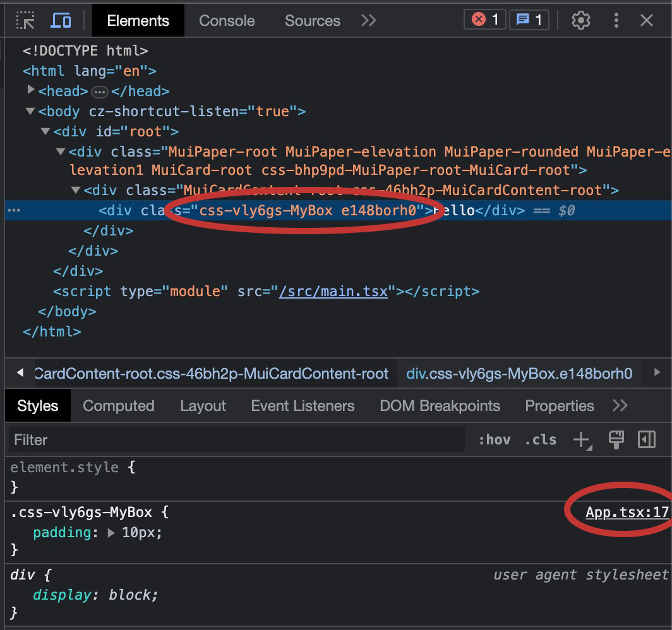Click the red error count badge
This screenshot has width=672, height=630.
(x=484, y=20)
